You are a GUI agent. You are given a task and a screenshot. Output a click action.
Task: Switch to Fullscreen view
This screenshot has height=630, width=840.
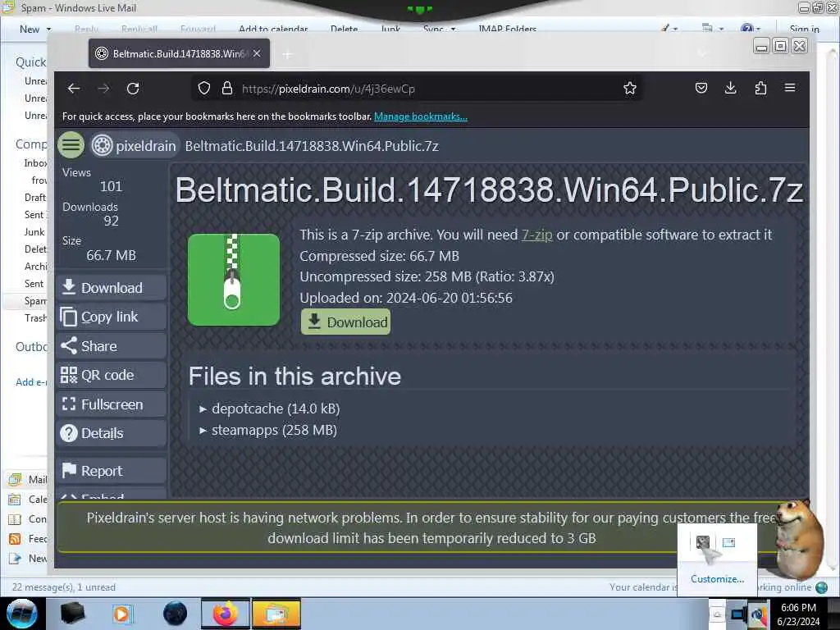click(x=111, y=404)
